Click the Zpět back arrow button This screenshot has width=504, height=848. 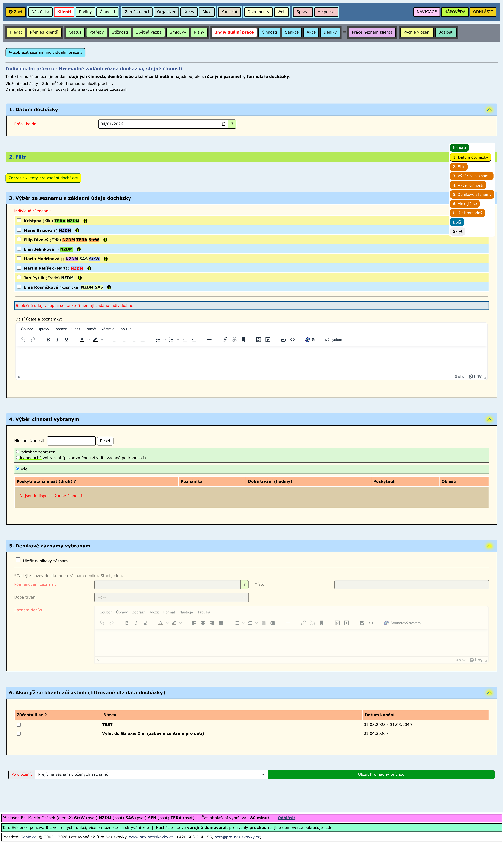(16, 12)
